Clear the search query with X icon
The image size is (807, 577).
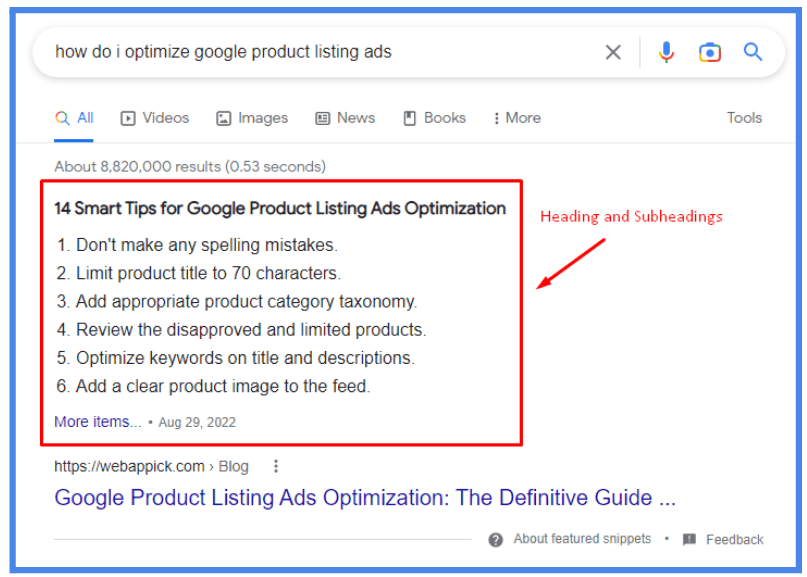613,52
